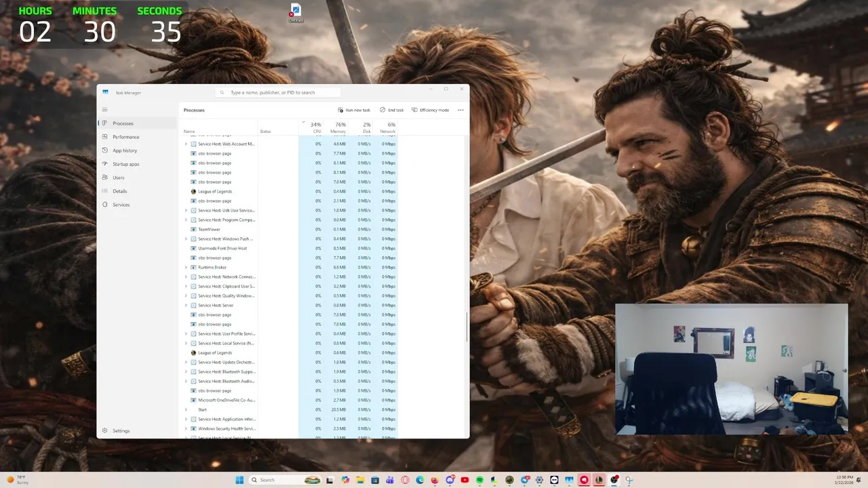Click Run new task button
This screenshot has height=488, width=868.
pyautogui.click(x=354, y=110)
